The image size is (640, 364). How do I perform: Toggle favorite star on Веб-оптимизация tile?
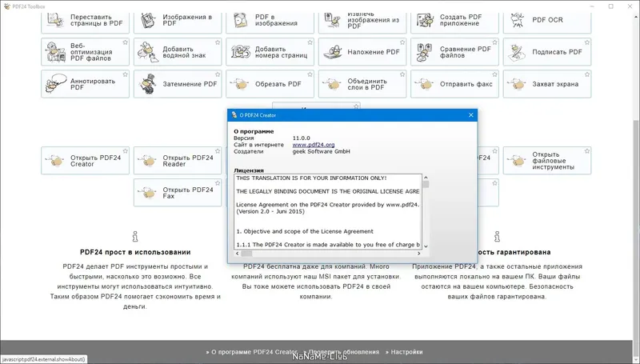click(x=126, y=42)
